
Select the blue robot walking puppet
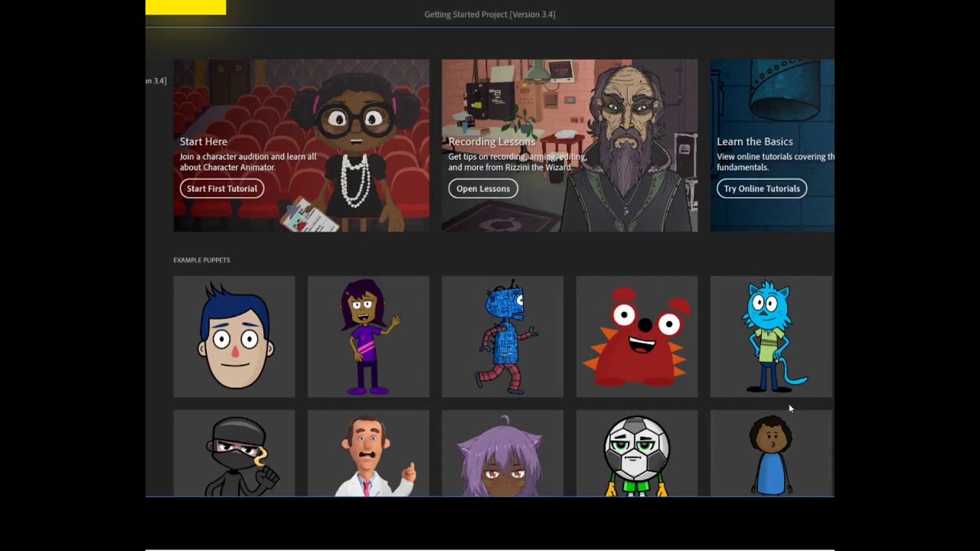click(x=502, y=337)
